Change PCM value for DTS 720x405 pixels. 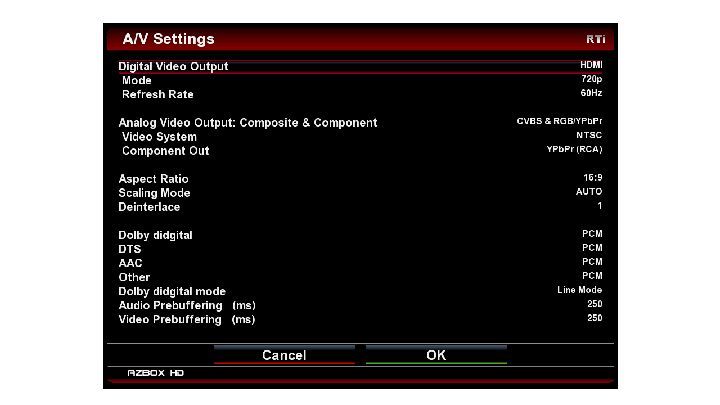pyautogui.click(x=592, y=248)
